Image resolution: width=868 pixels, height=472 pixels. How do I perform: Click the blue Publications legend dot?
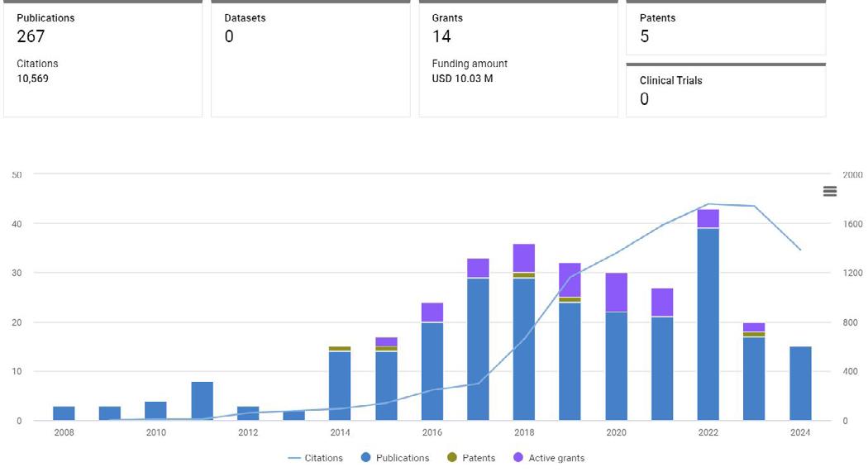[366, 458]
